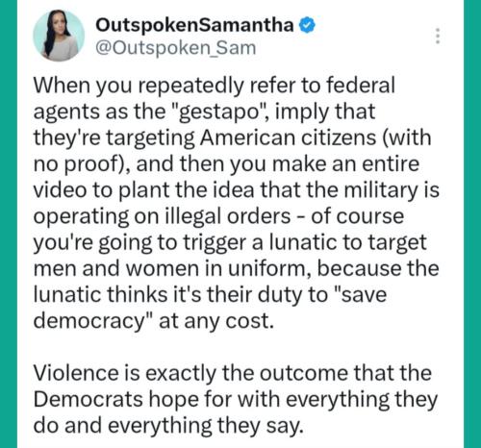Click the OutspokenSamantha display name
The image size is (481, 448).
pos(194,25)
